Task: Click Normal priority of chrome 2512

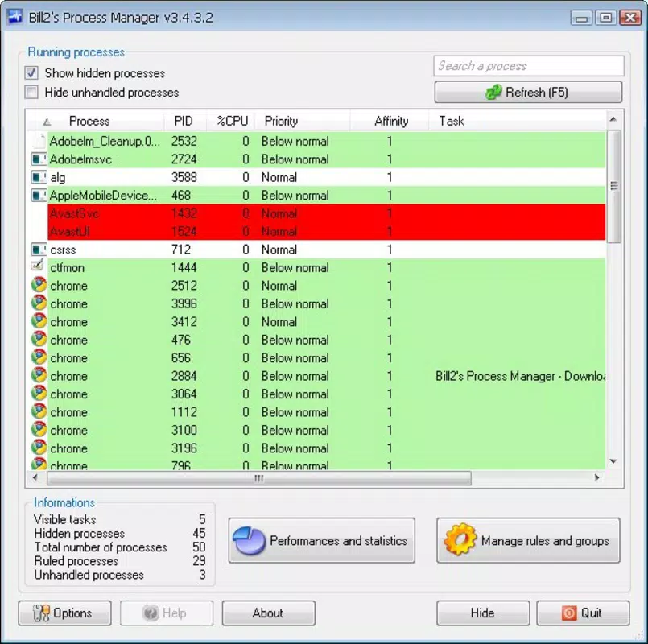Action: pos(279,286)
